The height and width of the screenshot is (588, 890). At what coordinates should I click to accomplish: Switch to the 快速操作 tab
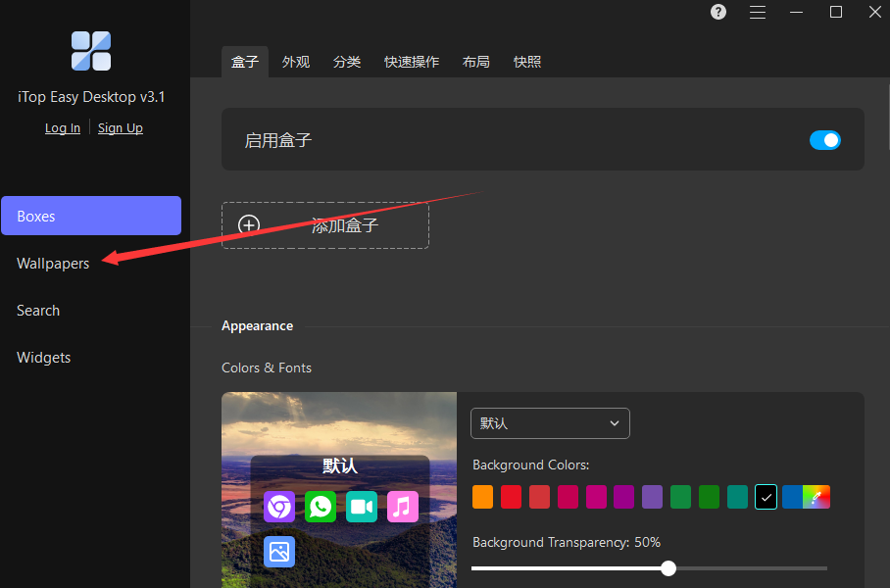click(412, 62)
